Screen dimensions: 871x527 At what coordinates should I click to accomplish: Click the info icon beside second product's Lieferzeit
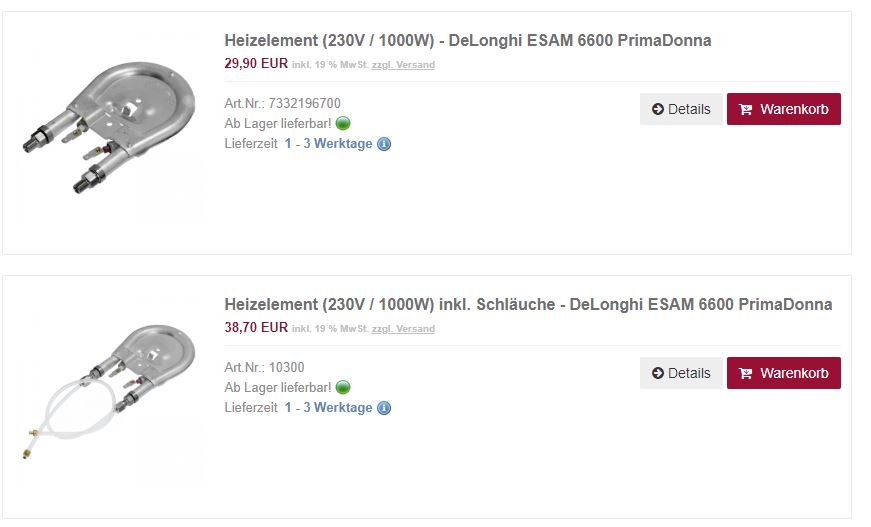point(384,408)
